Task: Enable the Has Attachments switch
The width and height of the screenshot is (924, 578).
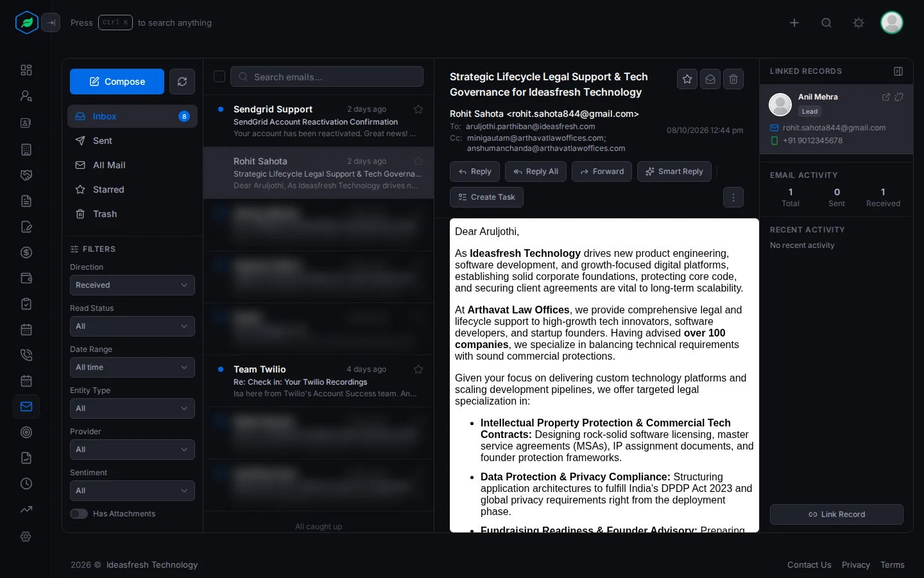Action: [x=79, y=514]
